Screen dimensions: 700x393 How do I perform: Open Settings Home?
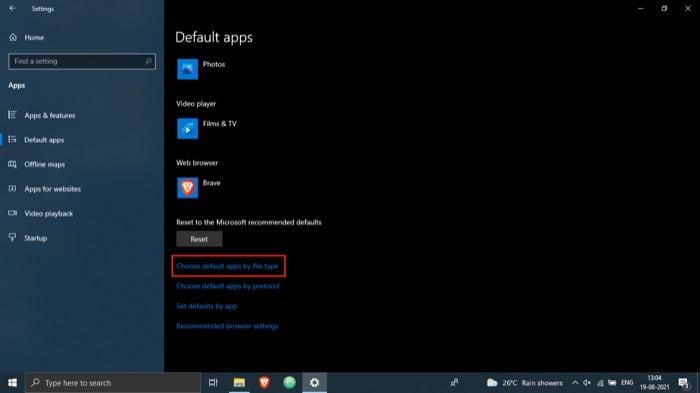pyautogui.click(x=27, y=38)
